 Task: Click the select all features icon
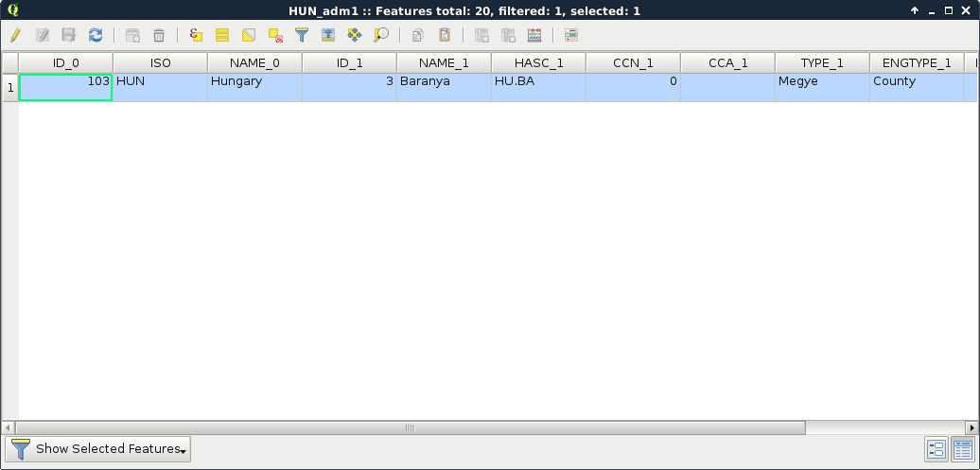coord(222,35)
